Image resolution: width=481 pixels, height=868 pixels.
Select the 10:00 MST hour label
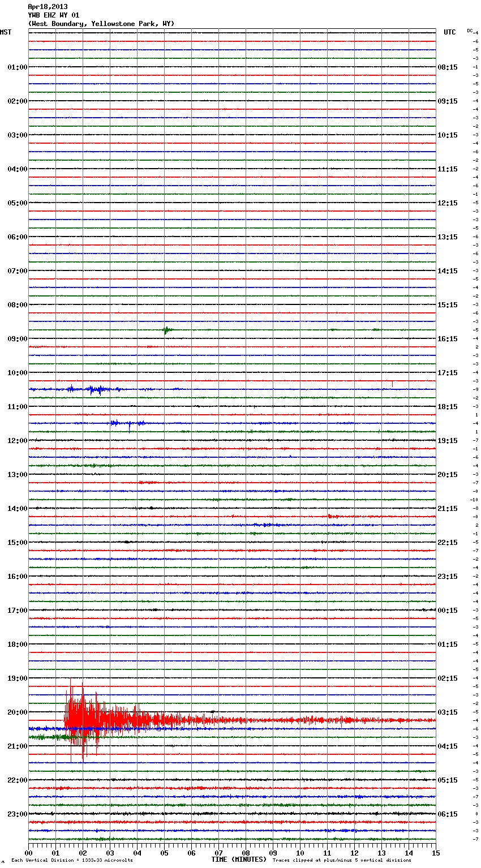(x=18, y=373)
